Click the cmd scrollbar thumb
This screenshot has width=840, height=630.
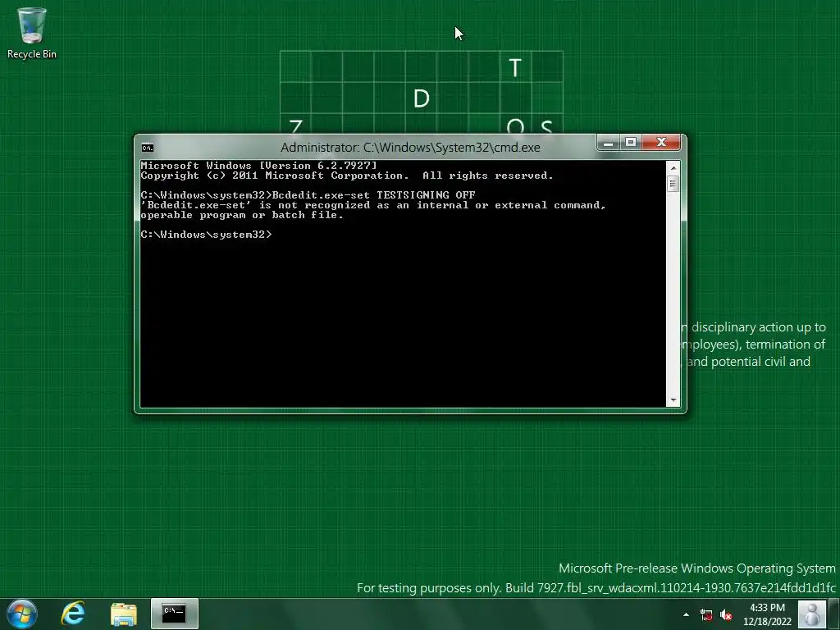673,184
